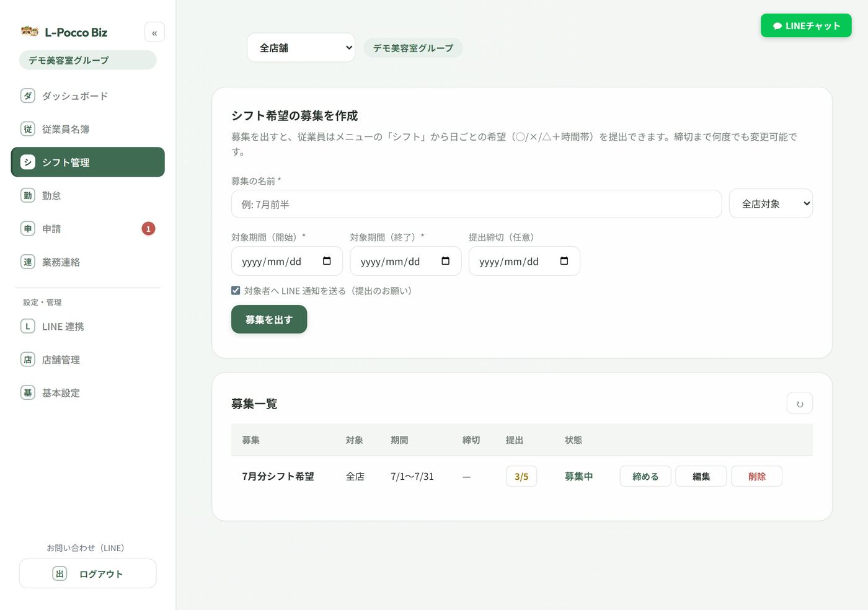Screen dimensions: 868x610
Task: Click the 対象期間（終了）date field
Action: [x=405, y=261]
